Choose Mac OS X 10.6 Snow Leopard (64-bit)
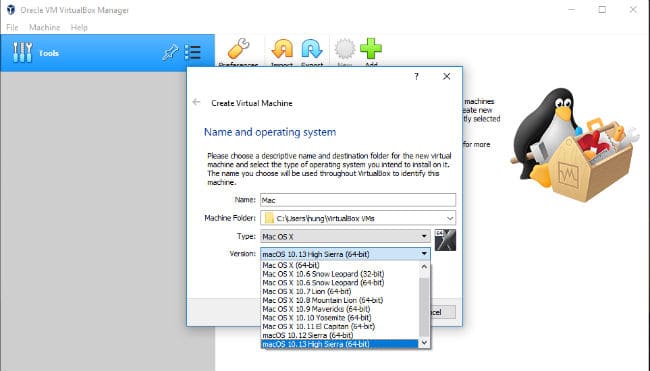Image resolution: width=650 pixels, height=371 pixels. coord(340,283)
